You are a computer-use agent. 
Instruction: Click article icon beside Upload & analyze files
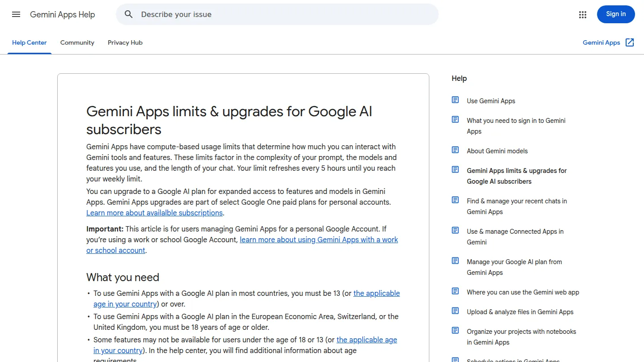pos(455,311)
